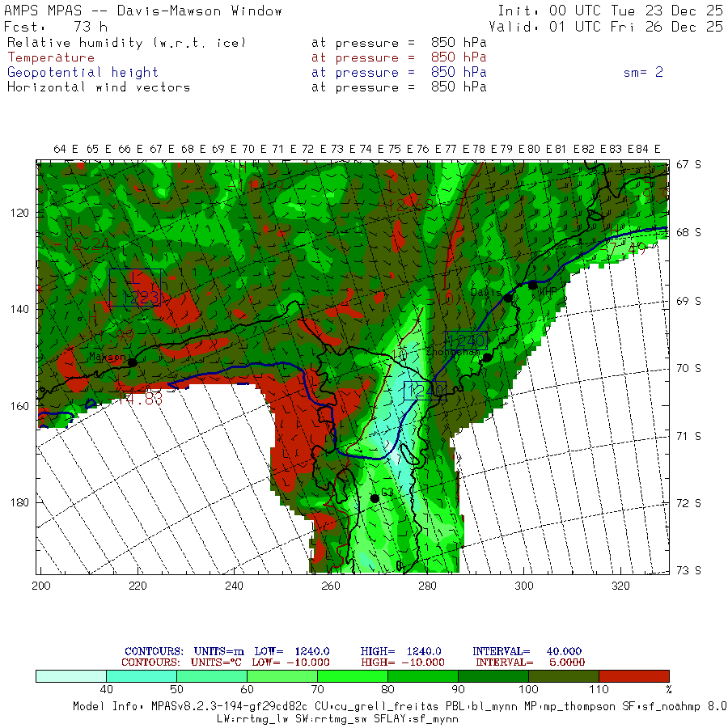Click the x-axis grid tick label '320'
Image resolution: width=728 pixels, height=728 pixels.
pyautogui.click(x=620, y=586)
